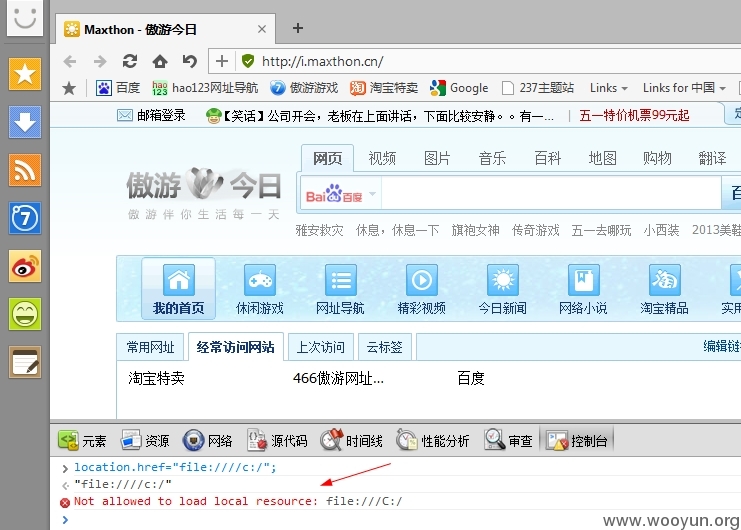Open the blue 7 games sidebar icon

coord(25,218)
